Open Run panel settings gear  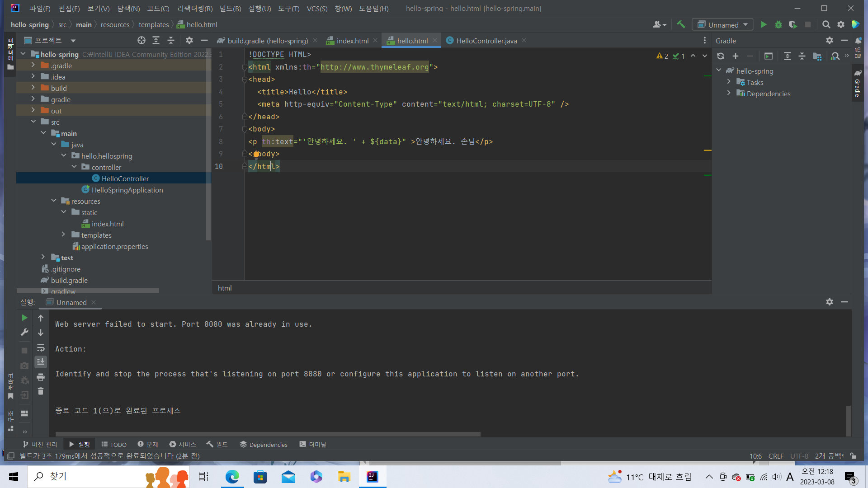click(830, 302)
